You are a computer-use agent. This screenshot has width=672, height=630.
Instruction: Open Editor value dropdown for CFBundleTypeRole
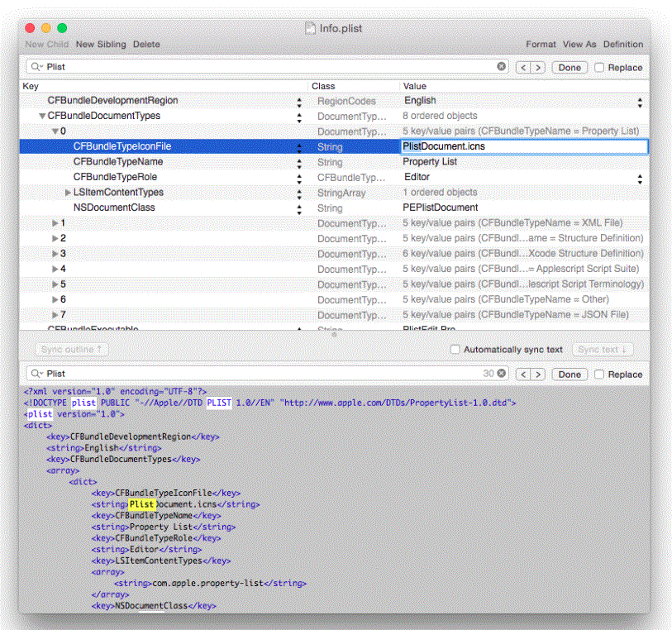point(640,179)
